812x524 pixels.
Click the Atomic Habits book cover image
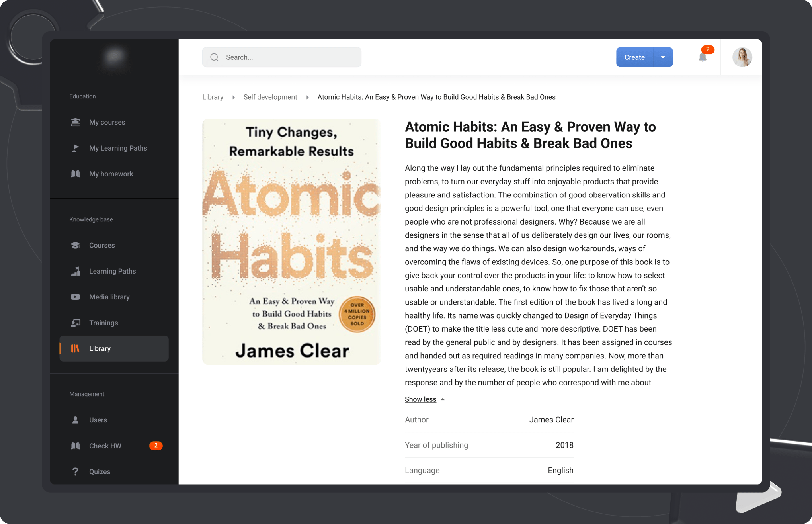(291, 242)
